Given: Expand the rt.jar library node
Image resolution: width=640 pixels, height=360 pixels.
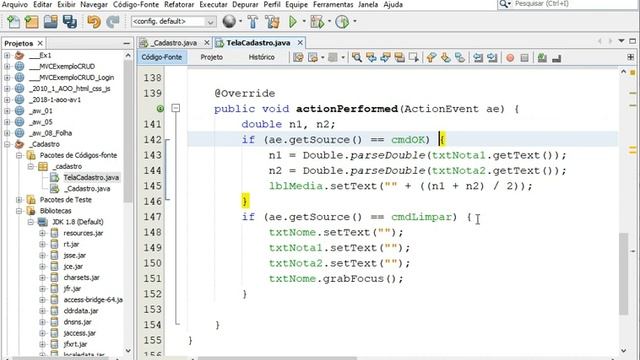Looking at the screenshot, I should [42, 244].
